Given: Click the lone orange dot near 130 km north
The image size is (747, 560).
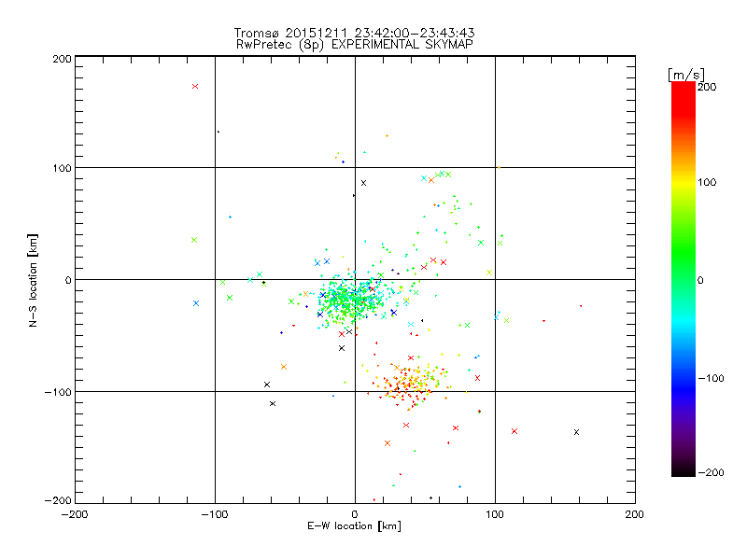Looking at the screenshot, I should (x=387, y=135).
